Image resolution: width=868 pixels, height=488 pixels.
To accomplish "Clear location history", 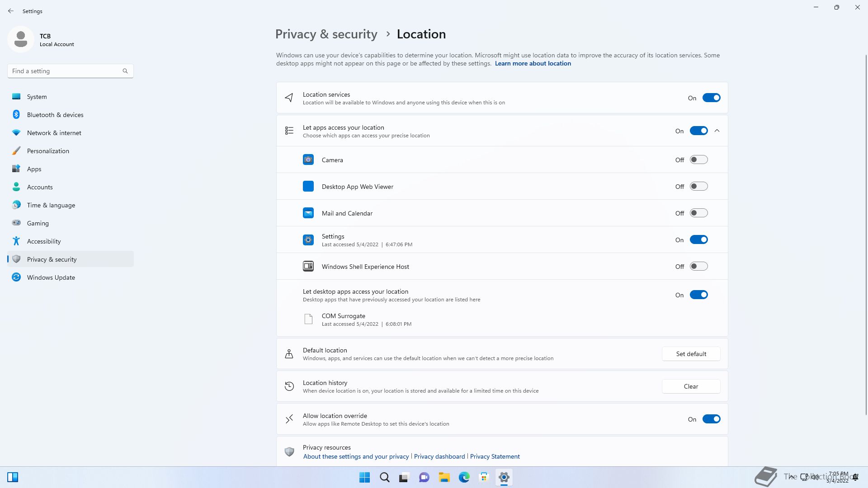I will tap(691, 386).
